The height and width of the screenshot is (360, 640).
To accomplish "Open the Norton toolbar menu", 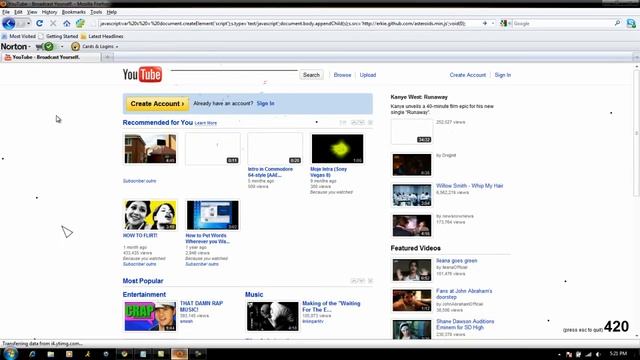I will (16, 47).
